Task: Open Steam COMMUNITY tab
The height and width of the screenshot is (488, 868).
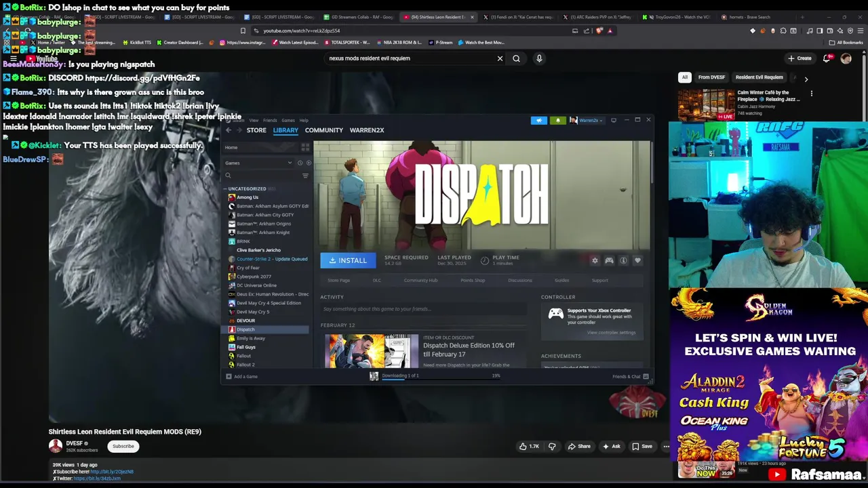Action: [324, 130]
